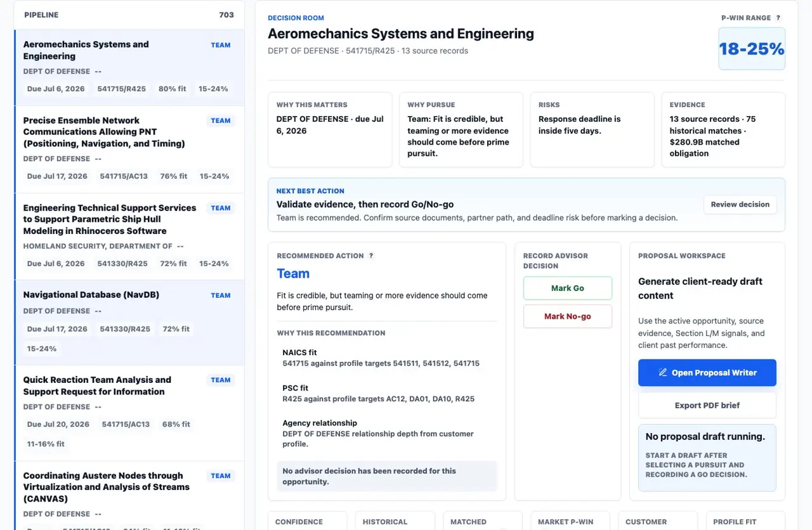Image resolution: width=812 pixels, height=530 pixels.
Task: Open the Coordinating Austere Nodes (CANVAS) opportunity
Action: [129, 495]
